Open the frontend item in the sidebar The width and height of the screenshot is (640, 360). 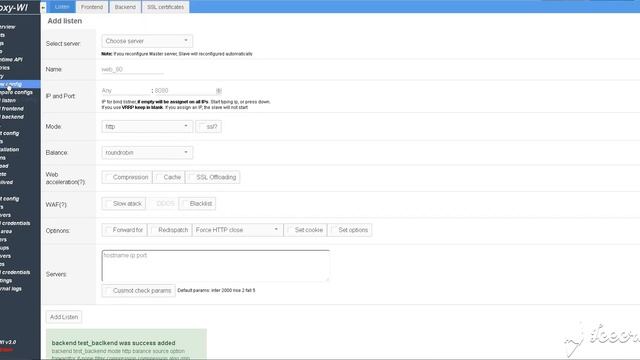[12, 109]
